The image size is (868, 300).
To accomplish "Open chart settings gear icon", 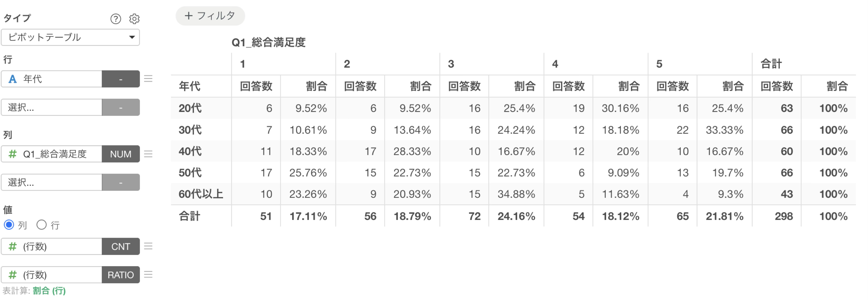I will tap(134, 19).
